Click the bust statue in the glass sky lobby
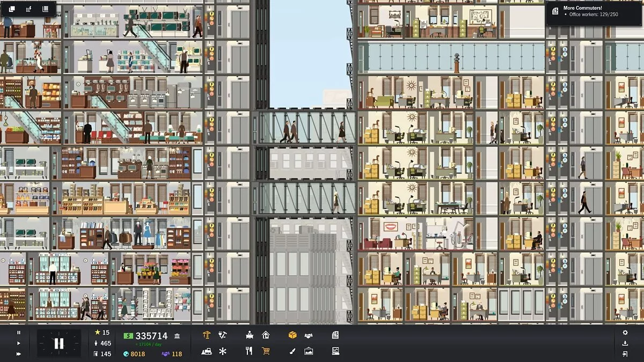 (457, 62)
